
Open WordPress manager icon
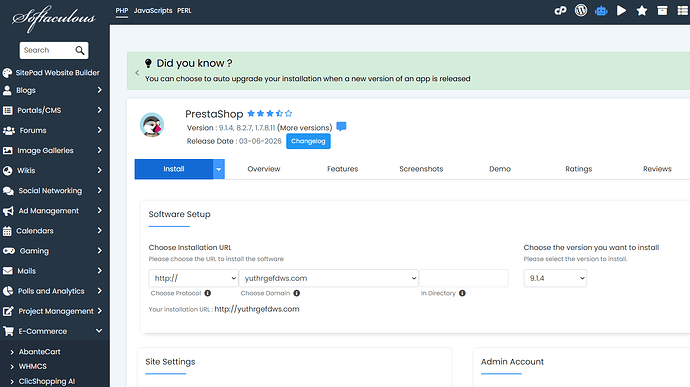point(581,10)
